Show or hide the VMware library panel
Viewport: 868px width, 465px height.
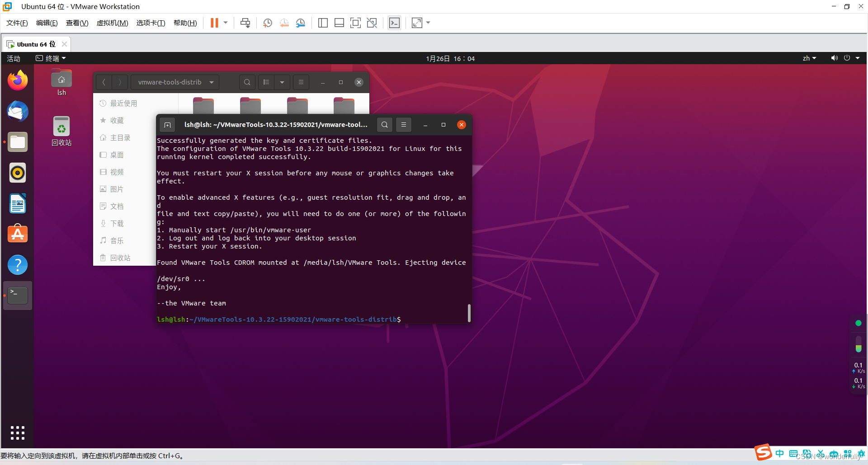point(323,23)
